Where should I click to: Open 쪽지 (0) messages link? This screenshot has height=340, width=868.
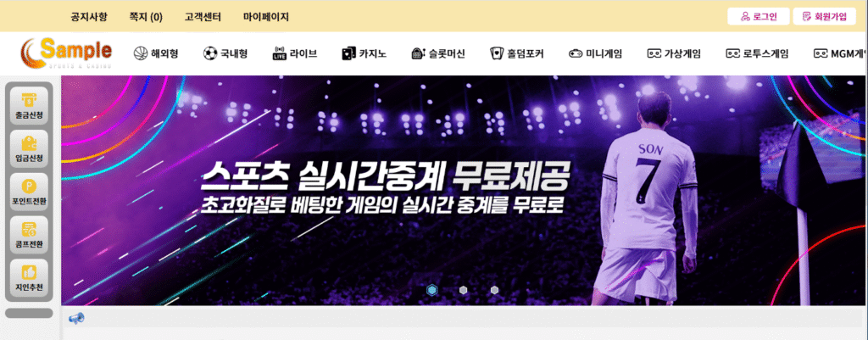[x=146, y=17]
